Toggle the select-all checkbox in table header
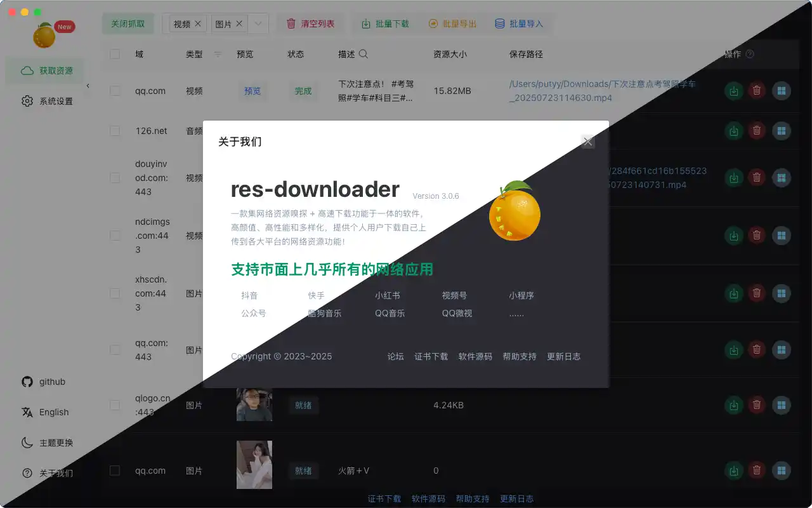 coord(115,54)
